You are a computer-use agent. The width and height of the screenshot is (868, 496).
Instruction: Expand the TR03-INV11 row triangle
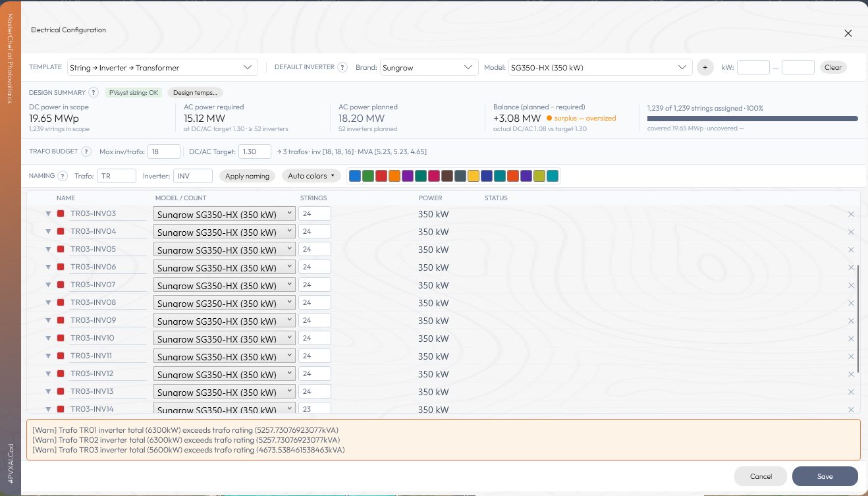48,356
